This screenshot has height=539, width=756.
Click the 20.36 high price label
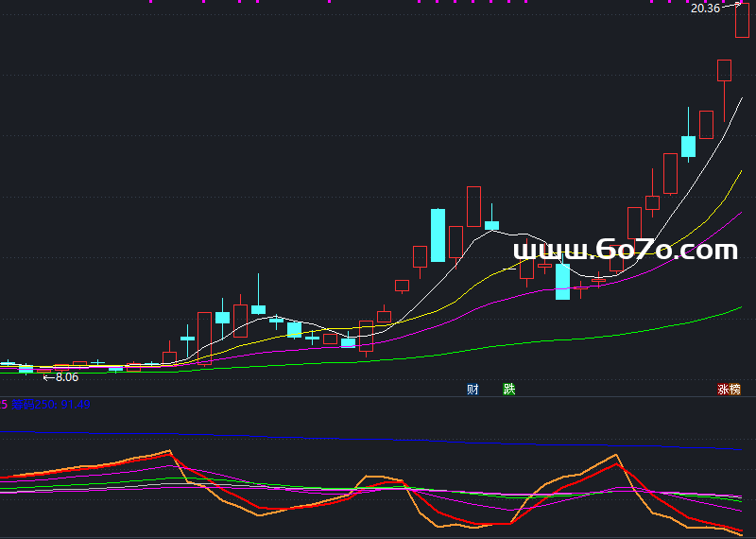click(705, 9)
